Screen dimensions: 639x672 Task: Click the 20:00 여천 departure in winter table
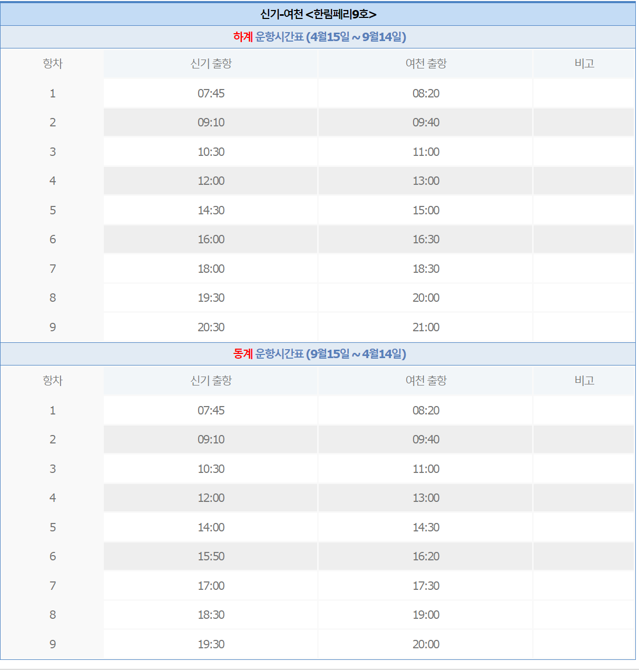(x=425, y=644)
